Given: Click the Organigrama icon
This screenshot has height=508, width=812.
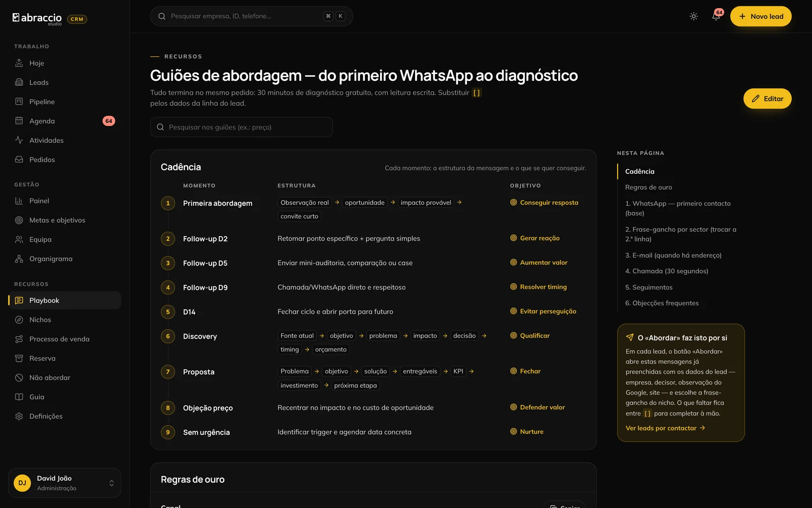Looking at the screenshot, I should tap(19, 259).
